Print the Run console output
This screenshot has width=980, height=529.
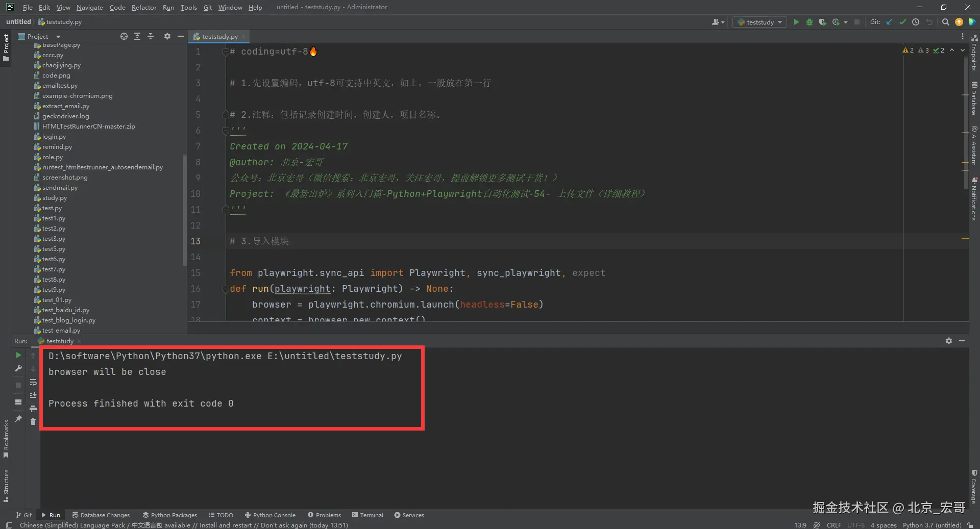[x=33, y=409]
